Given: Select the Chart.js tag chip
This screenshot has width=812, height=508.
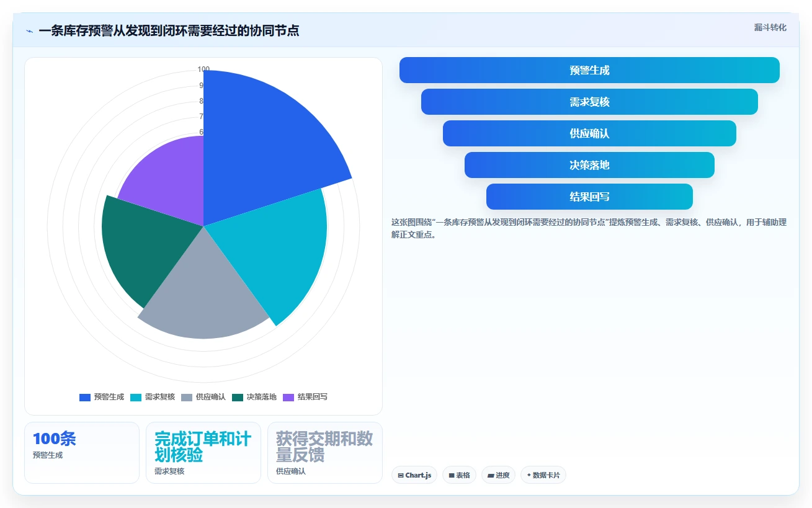Looking at the screenshot, I should [x=414, y=475].
